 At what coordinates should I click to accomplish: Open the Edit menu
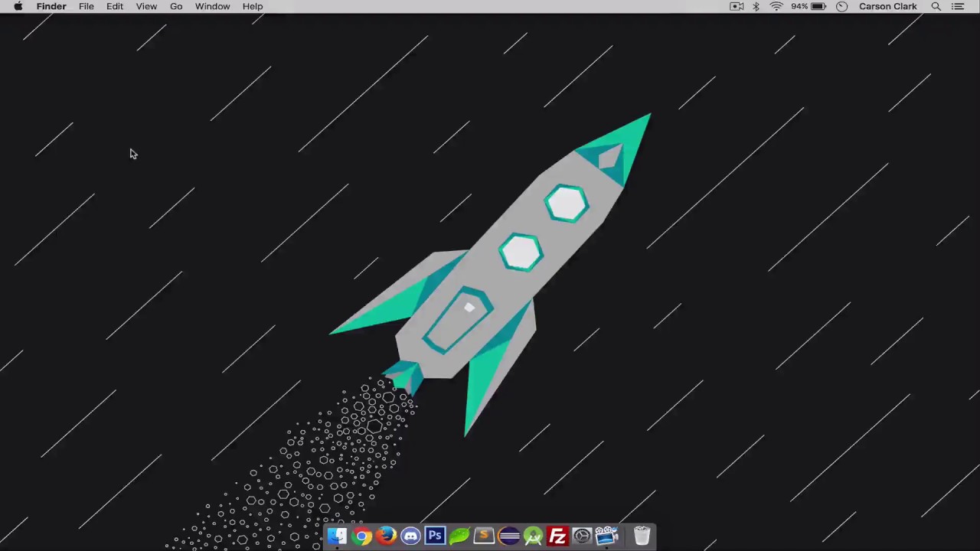[x=115, y=6]
